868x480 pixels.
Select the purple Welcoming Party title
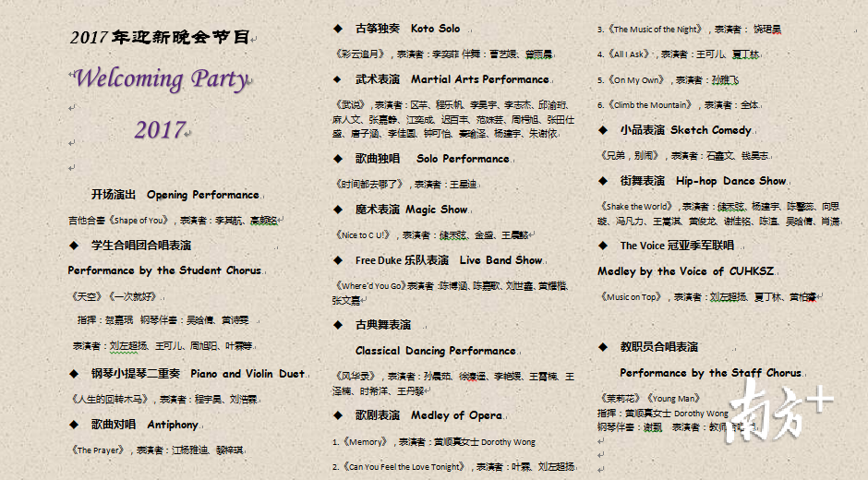[x=161, y=79]
